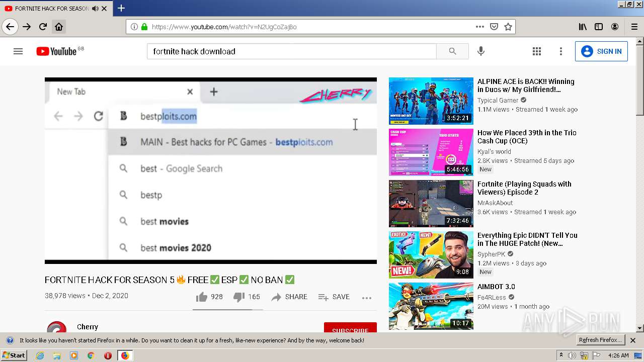Open Typical Gamer channel
The image size is (644, 362).
498,101
